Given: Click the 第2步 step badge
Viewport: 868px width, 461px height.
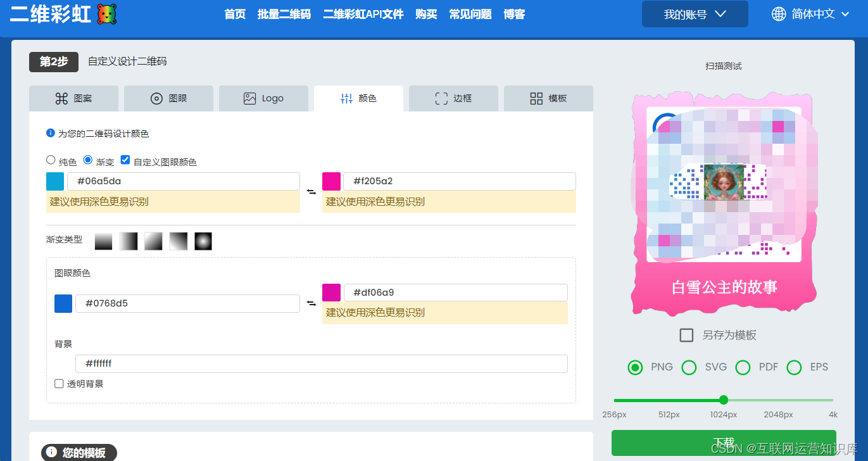Looking at the screenshot, I should (x=54, y=61).
